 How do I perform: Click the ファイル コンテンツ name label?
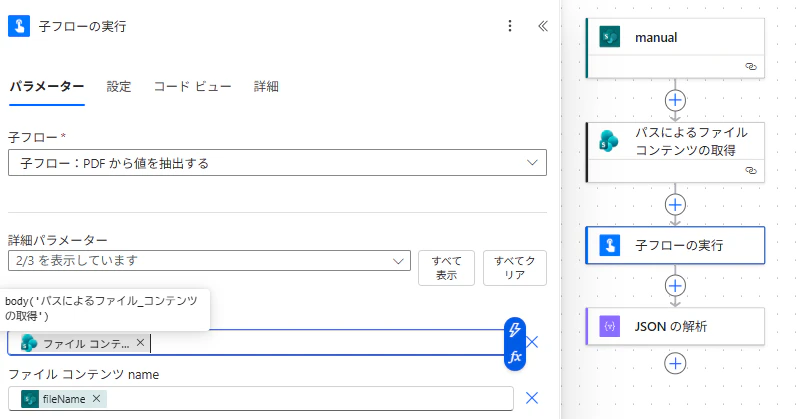84,375
